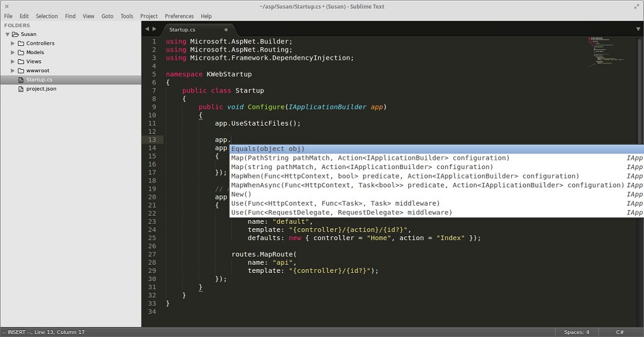Click the Views folder icon
The image size is (644, 337).
[x=21, y=62]
